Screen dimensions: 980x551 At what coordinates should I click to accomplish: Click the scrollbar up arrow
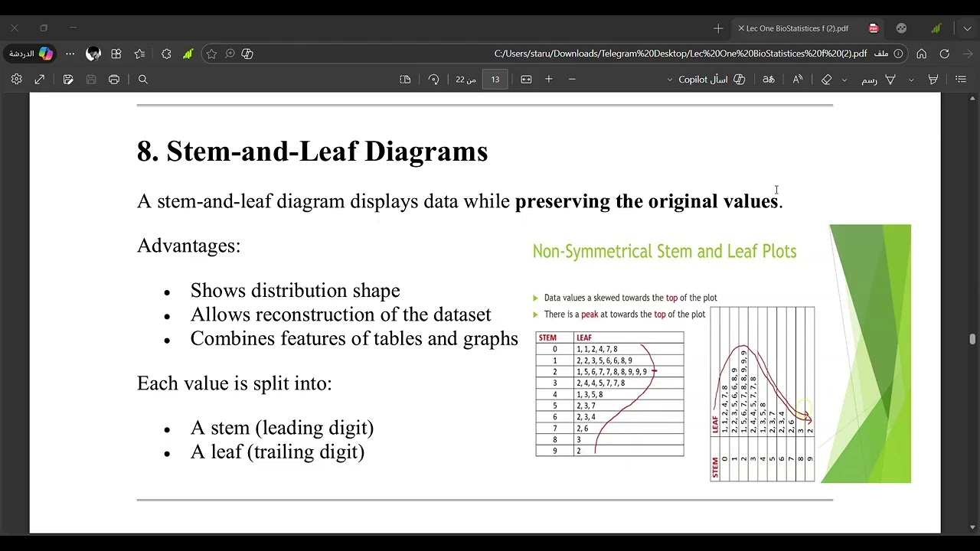point(972,99)
